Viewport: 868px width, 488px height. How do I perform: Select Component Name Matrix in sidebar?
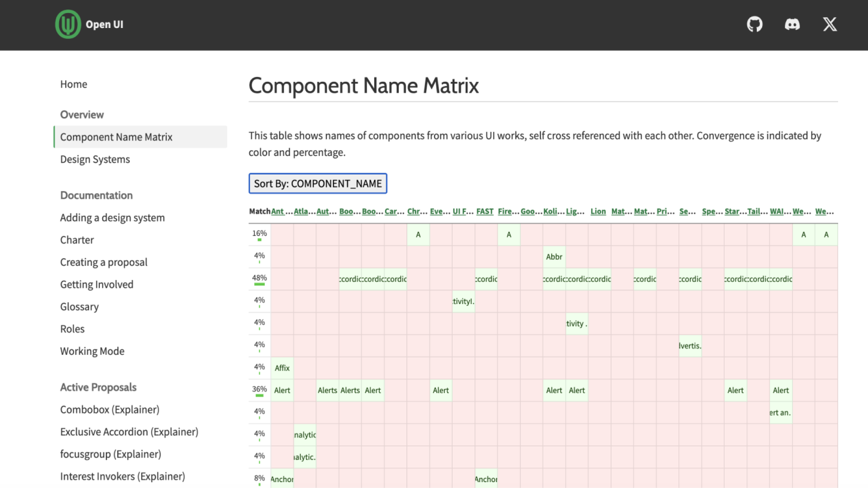140,137
